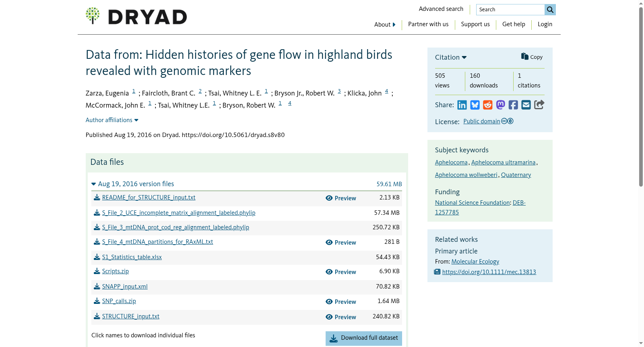Click the Dryad tree logo
The height and width of the screenshot is (347, 644).
93,16
